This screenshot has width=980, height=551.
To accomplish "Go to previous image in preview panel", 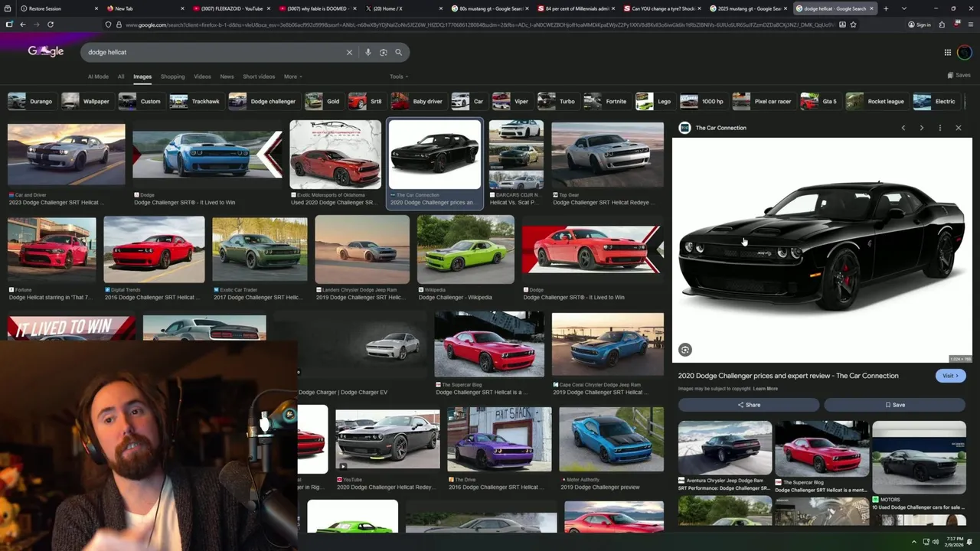I will tap(903, 128).
